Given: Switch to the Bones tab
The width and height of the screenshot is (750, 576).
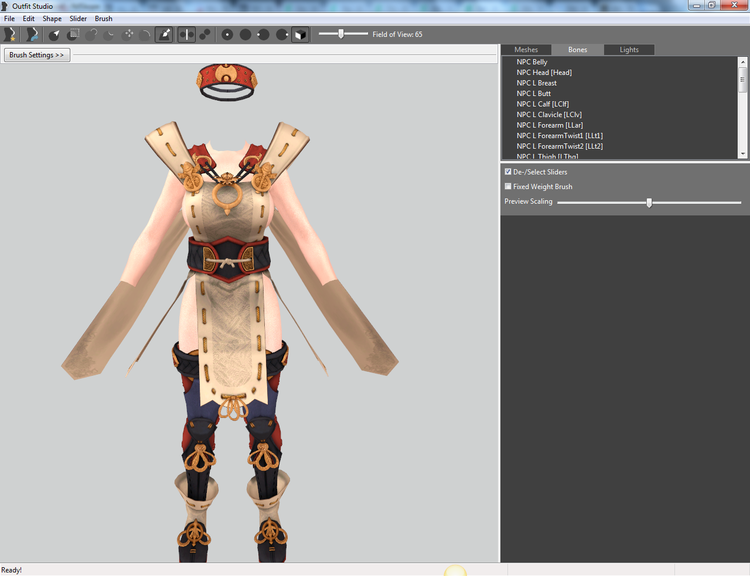Looking at the screenshot, I should click(x=577, y=50).
